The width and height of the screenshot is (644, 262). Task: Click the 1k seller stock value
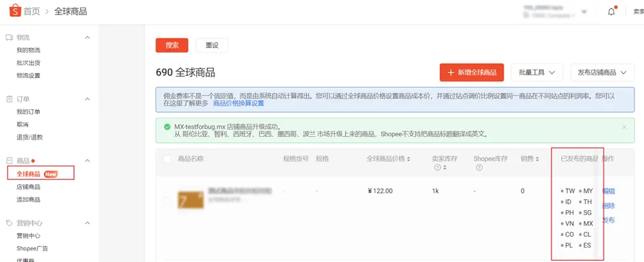pyautogui.click(x=436, y=191)
